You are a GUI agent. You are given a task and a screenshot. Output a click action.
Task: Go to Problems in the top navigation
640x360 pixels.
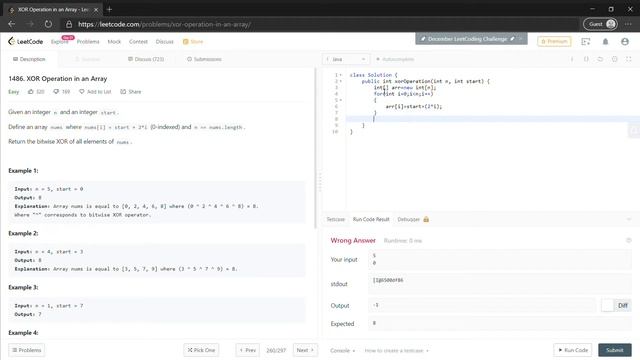pos(88,42)
